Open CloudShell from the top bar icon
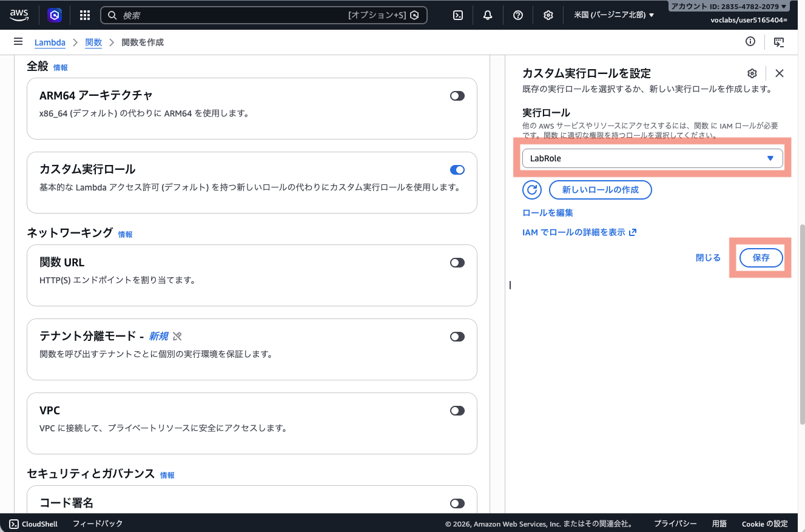The height and width of the screenshot is (532, 805). click(x=458, y=15)
